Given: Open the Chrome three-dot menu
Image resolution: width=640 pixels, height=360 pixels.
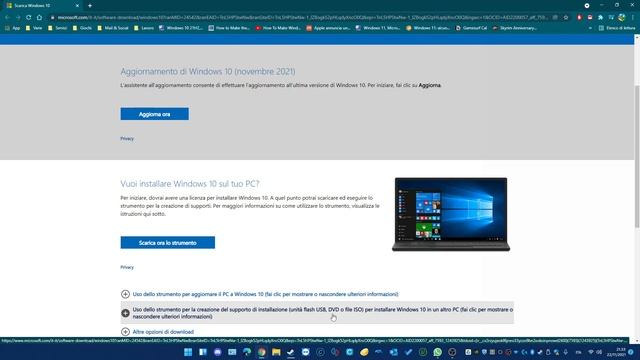Looking at the screenshot, I should 633,18.
